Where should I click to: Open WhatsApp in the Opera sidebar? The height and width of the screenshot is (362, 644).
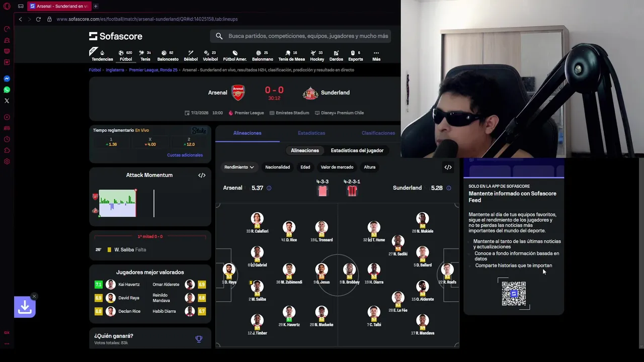tap(7, 89)
